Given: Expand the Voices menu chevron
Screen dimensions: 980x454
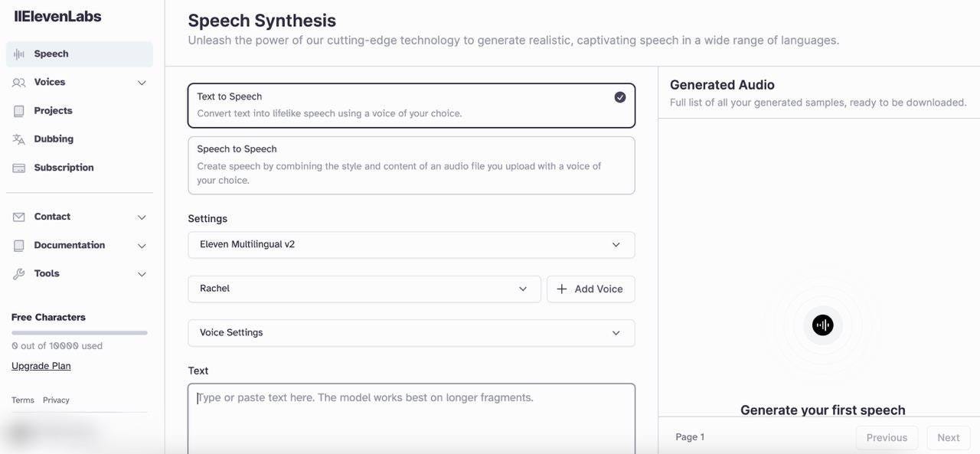Looking at the screenshot, I should 142,83.
